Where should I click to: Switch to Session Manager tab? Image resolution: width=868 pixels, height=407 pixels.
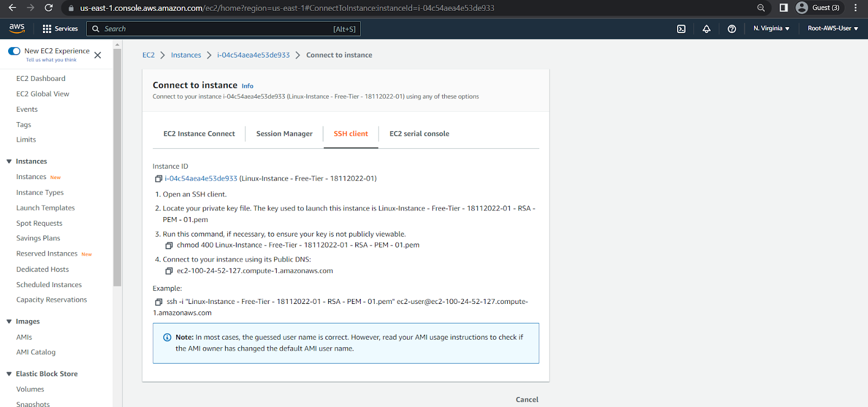coord(284,133)
